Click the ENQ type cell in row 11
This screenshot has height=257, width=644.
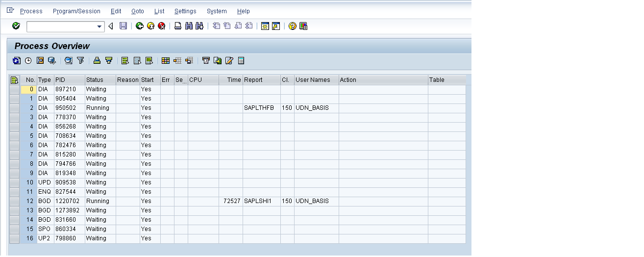pyautogui.click(x=45, y=192)
